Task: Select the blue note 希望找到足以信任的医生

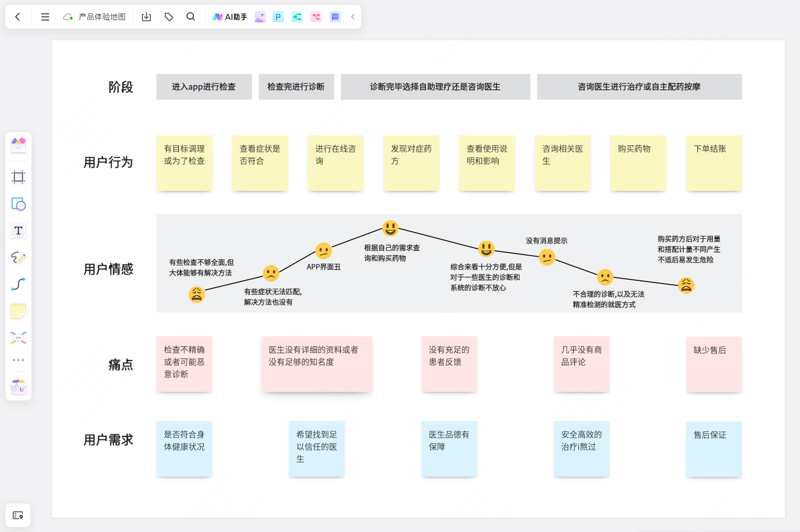Action: [317, 449]
